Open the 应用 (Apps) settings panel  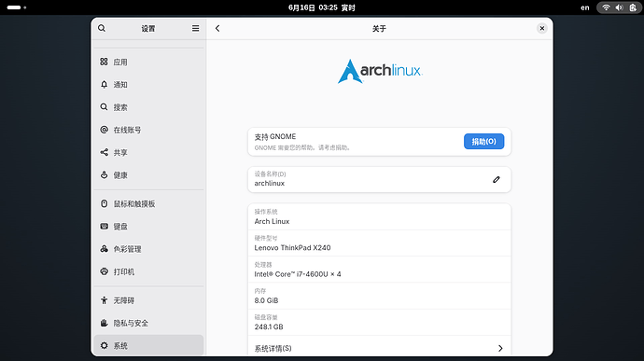pos(148,62)
